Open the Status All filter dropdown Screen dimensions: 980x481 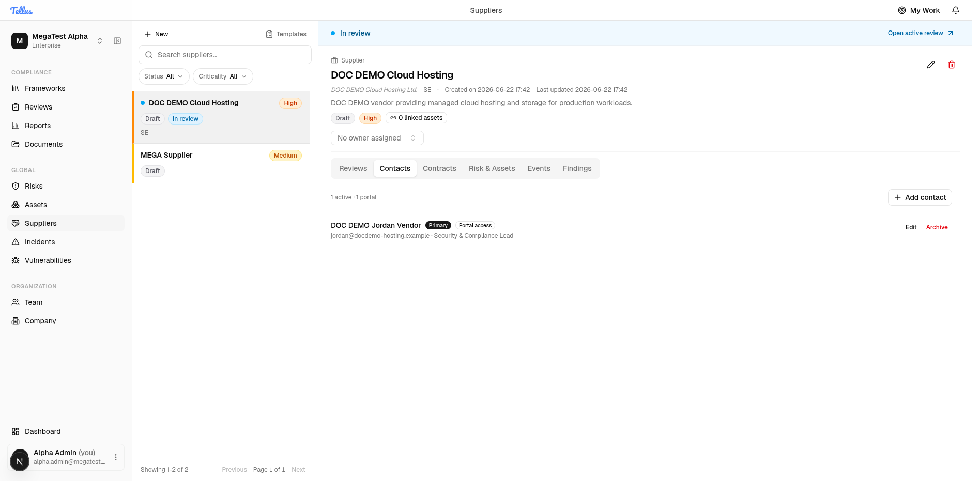(164, 76)
